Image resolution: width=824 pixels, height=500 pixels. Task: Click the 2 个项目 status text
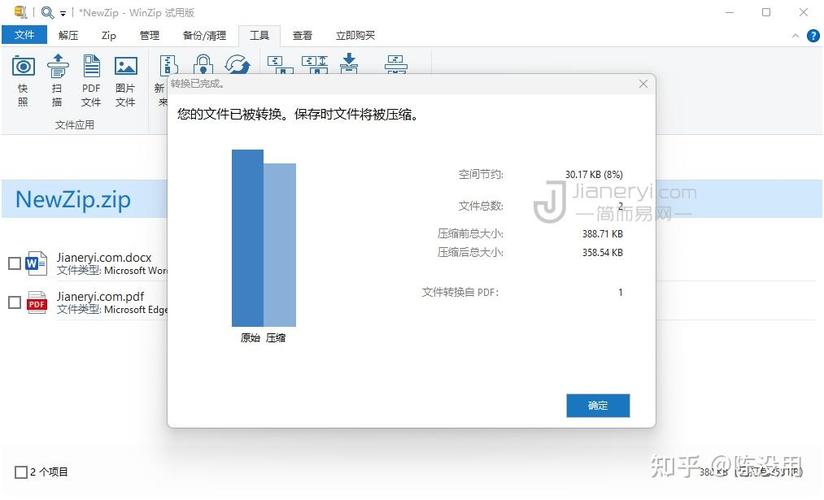(x=49, y=472)
